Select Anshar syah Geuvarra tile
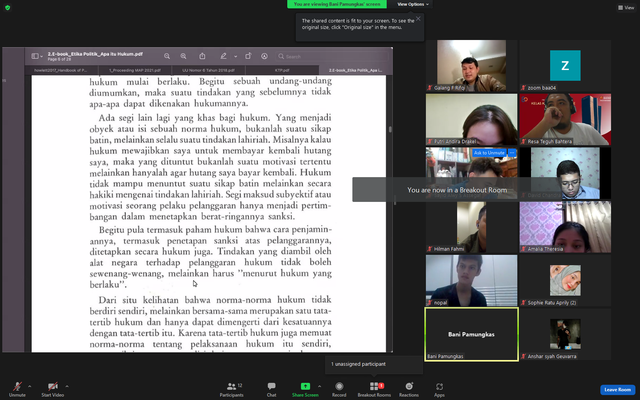The width and height of the screenshot is (640, 400). (565, 334)
